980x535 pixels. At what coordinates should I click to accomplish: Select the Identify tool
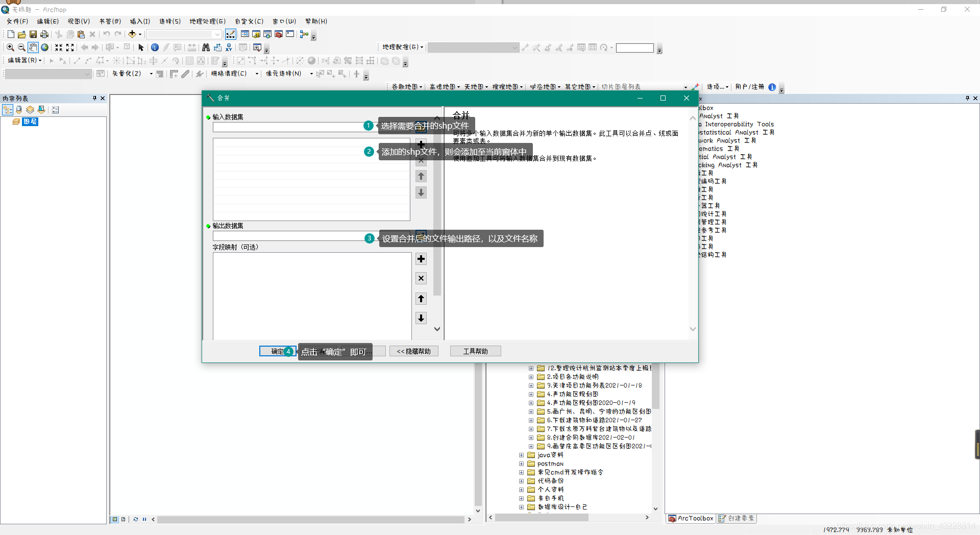pos(155,47)
